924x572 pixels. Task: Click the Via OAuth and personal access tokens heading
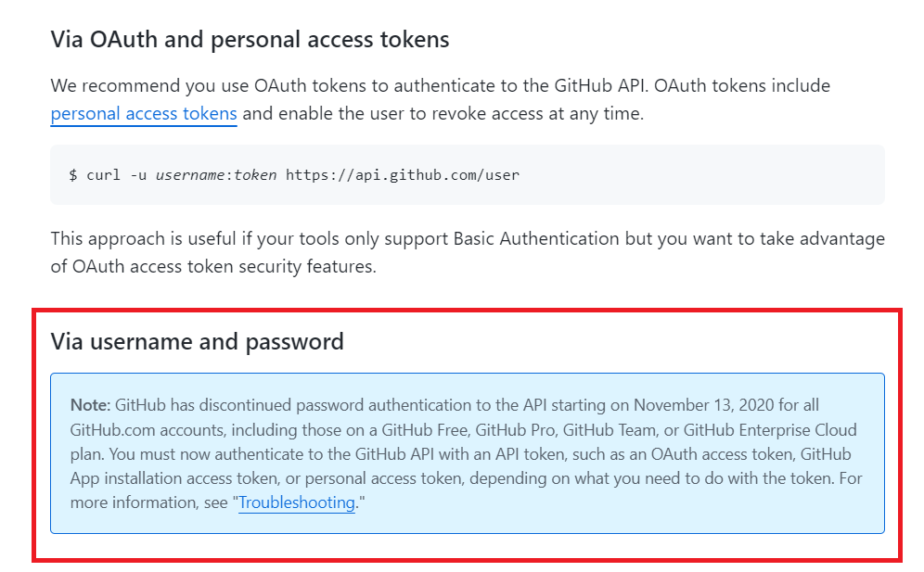(250, 40)
